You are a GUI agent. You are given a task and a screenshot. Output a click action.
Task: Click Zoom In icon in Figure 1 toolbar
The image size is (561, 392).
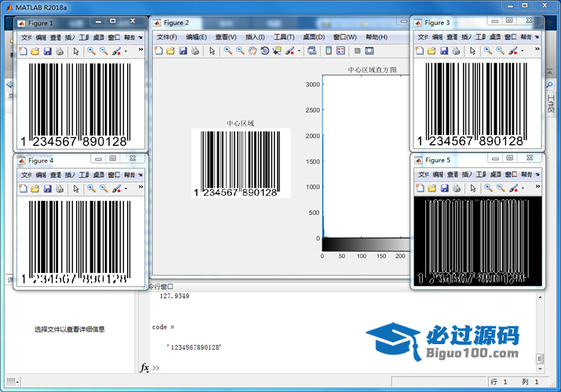coord(91,51)
